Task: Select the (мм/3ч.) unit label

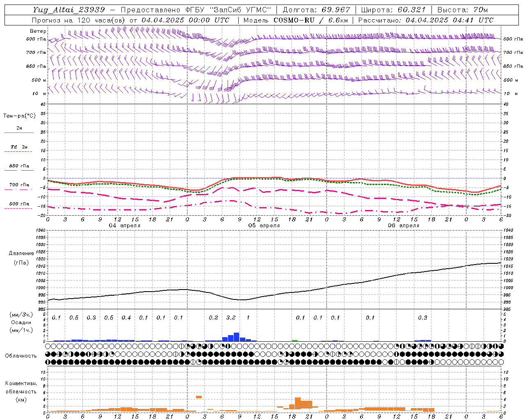Action: point(21,315)
